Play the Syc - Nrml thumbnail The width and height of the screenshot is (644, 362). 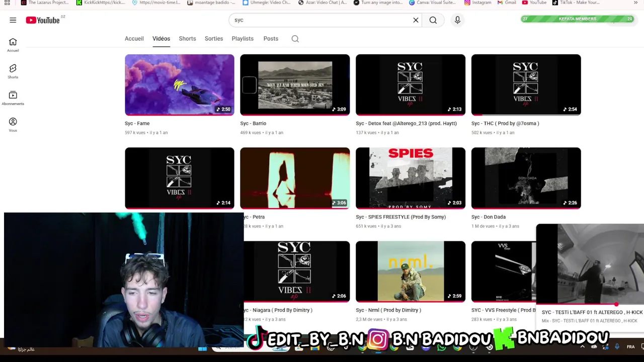(411, 271)
